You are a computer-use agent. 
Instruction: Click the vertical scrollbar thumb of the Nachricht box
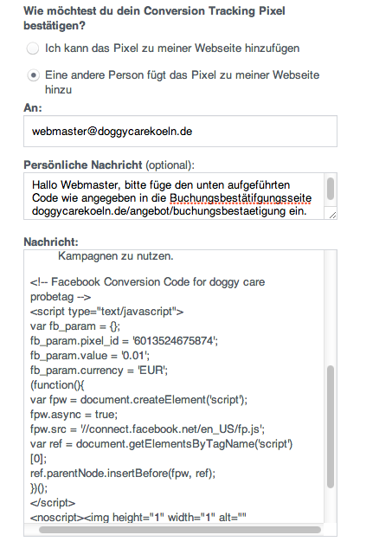(331, 427)
